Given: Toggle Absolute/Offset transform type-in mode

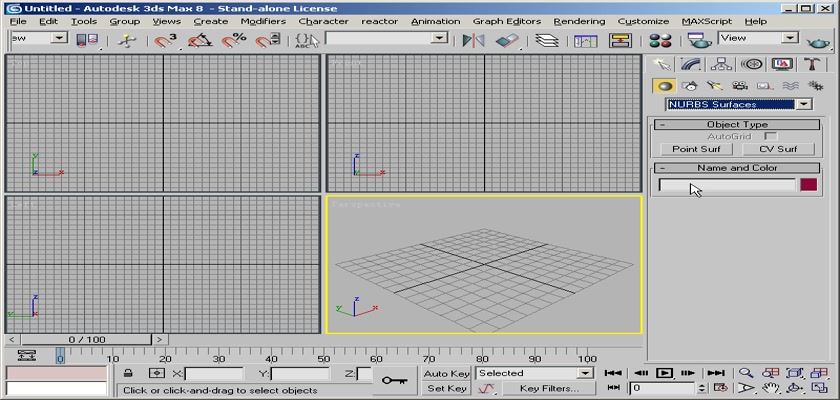Looking at the screenshot, I should pyautogui.click(x=156, y=373).
